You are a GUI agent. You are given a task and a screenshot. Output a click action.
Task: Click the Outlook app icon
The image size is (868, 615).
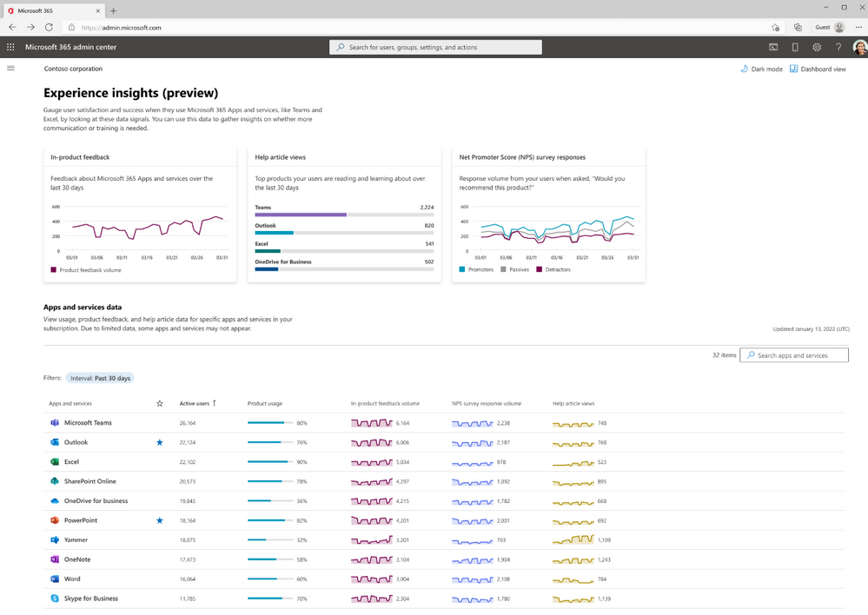(55, 442)
